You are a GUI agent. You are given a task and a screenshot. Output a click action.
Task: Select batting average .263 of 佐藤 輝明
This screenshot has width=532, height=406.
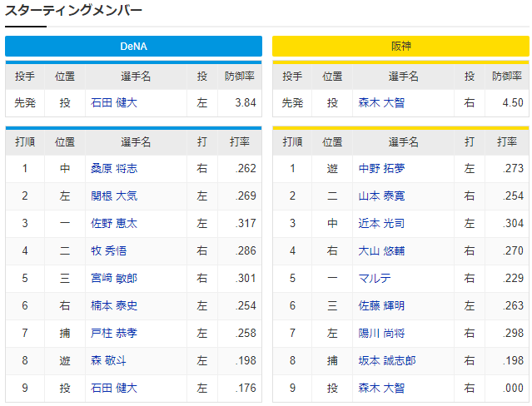pos(513,306)
